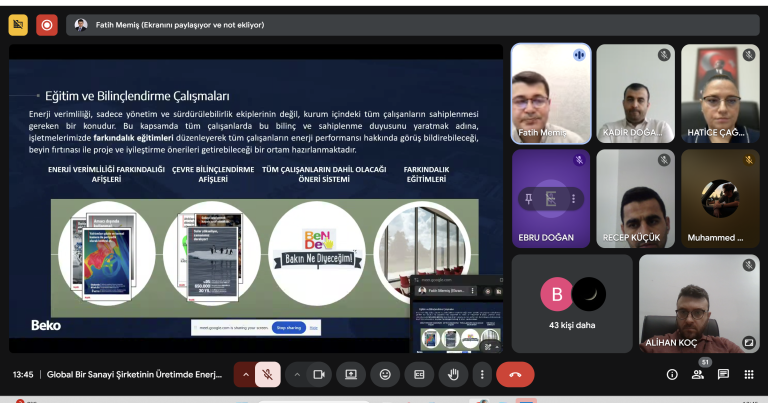
Task: Open video settings arrow beside camera
Action: tap(297, 374)
